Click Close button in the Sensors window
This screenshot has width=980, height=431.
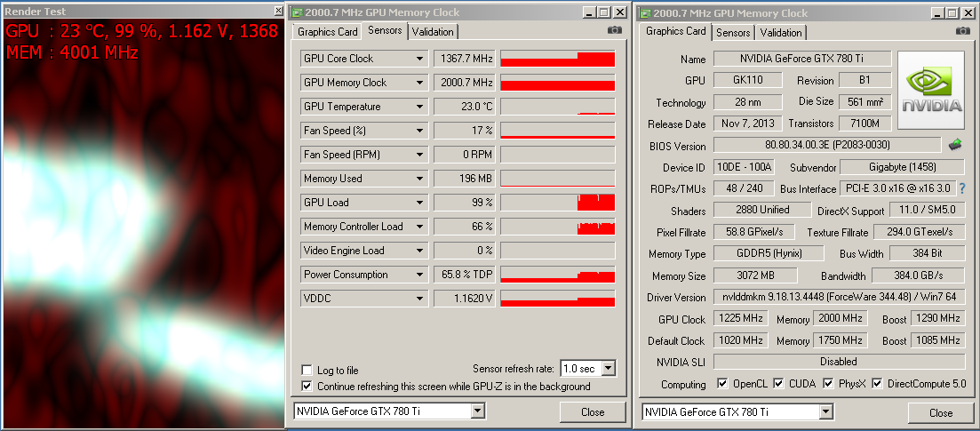(593, 412)
